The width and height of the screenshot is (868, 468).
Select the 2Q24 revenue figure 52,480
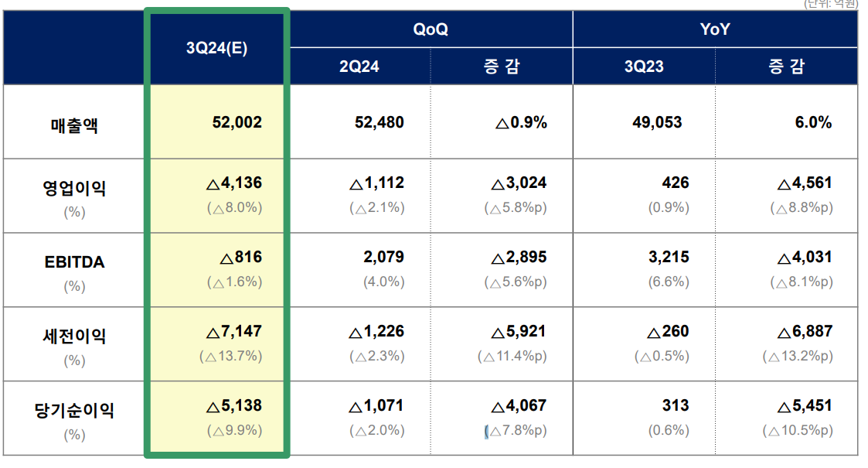click(x=377, y=121)
